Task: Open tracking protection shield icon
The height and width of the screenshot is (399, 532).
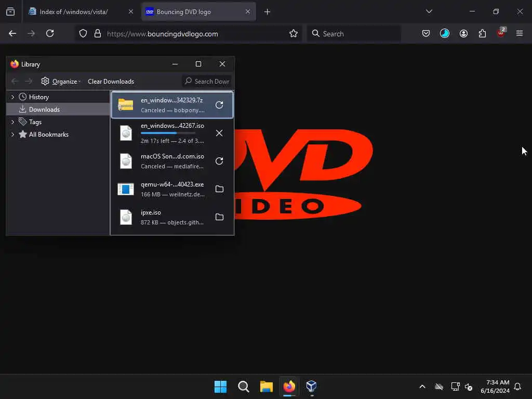Action: pyautogui.click(x=83, y=34)
